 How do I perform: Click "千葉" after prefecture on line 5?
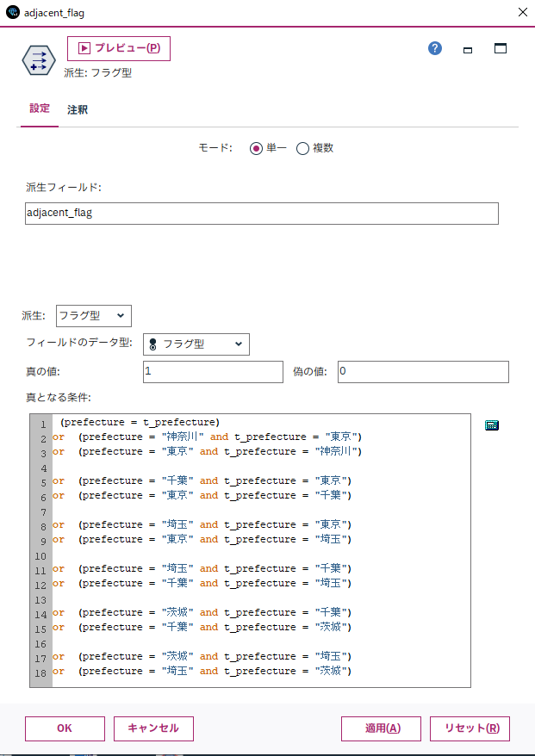(177, 480)
